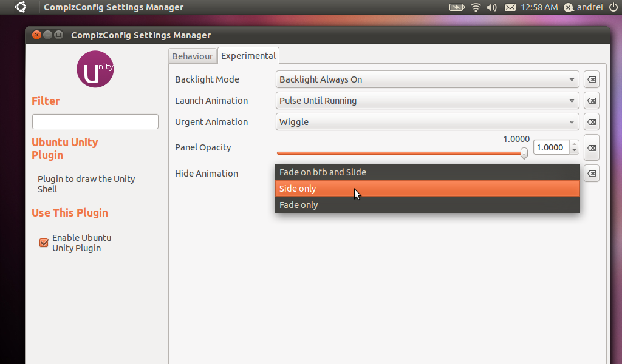This screenshot has height=364, width=622.
Task: Click the Panel Opacity label
Action: tap(203, 147)
